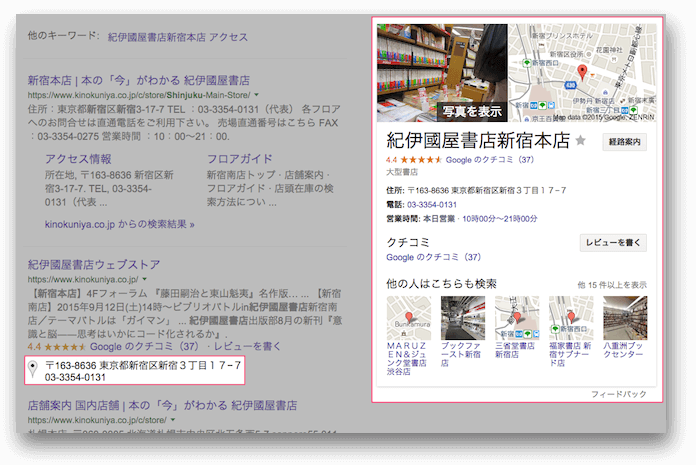Open the アクセス情報 sitelink
The width and height of the screenshot is (696, 465).
pos(78,159)
